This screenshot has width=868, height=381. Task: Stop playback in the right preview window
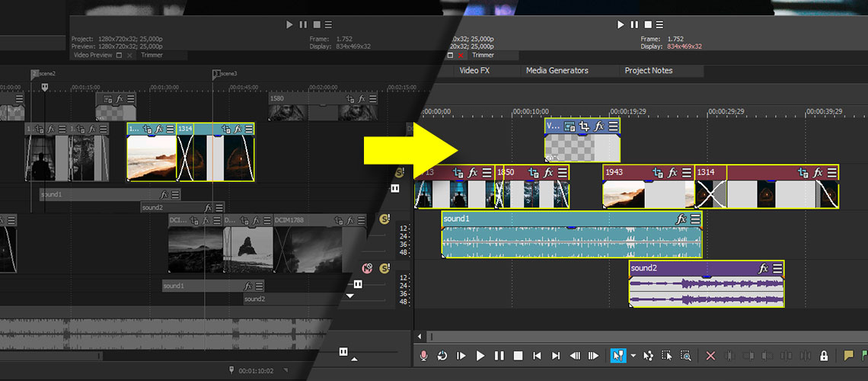coord(647,25)
